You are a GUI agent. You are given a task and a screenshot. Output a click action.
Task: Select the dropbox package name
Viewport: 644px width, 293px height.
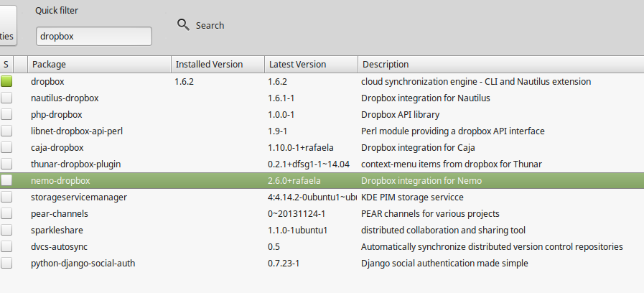pyautogui.click(x=47, y=81)
